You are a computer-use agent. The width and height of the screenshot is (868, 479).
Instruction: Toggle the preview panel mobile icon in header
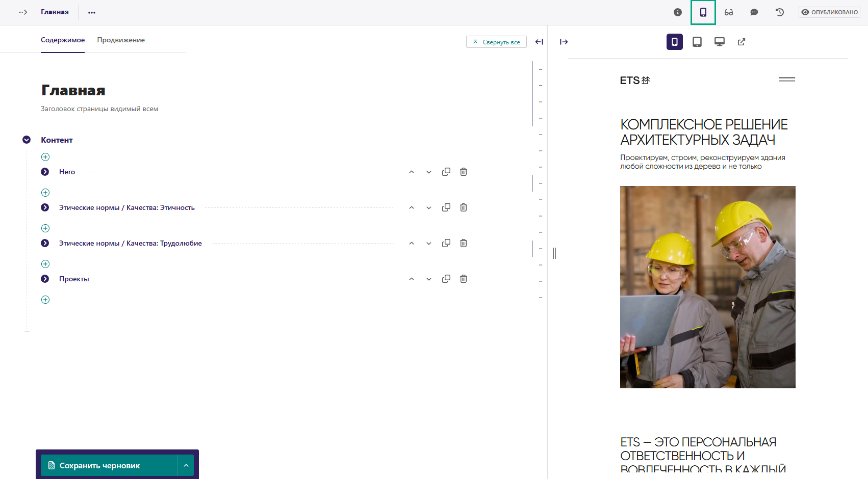click(703, 12)
